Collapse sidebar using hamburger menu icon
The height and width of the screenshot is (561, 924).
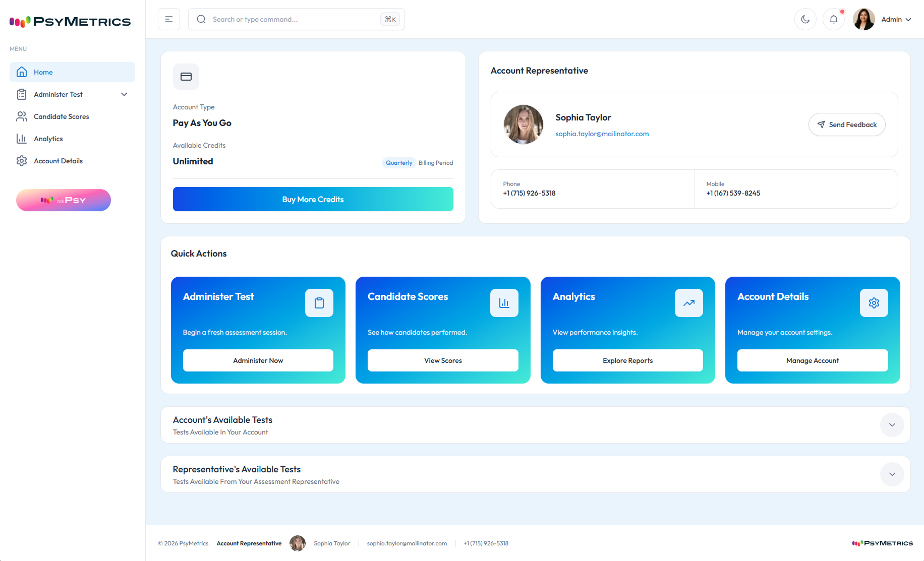tap(169, 19)
